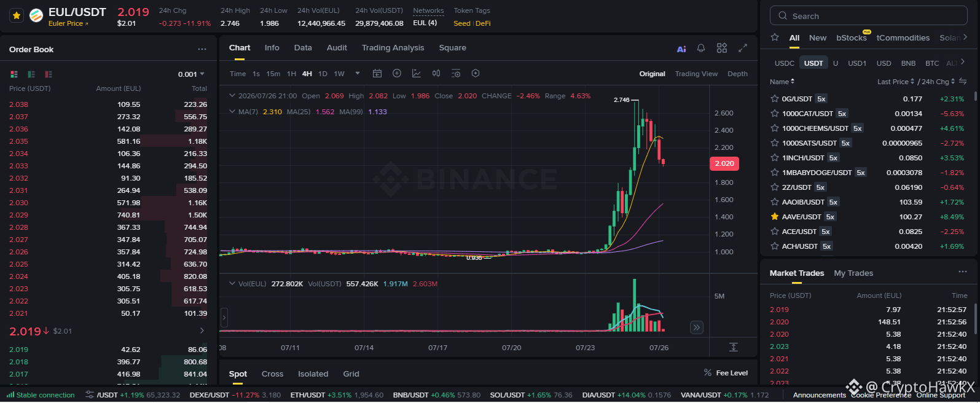
Task: Open the AI assistant icon
Action: pyautogui.click(x=681, y=49)
